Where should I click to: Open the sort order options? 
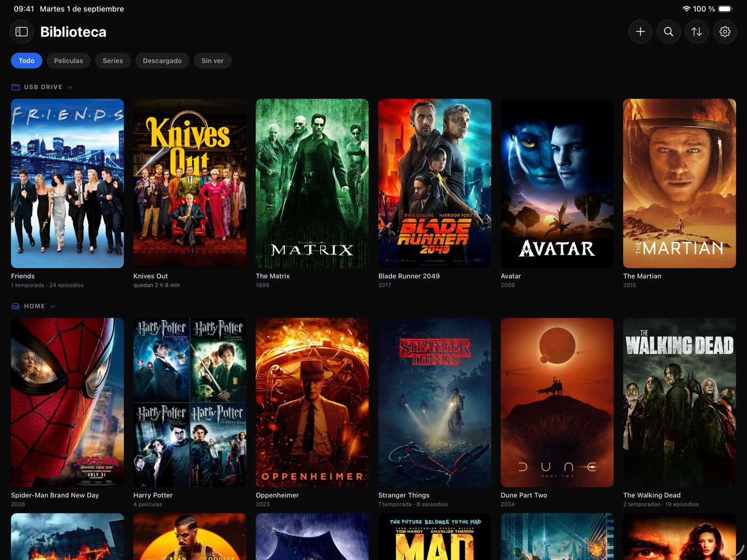[x=697, y=32]
